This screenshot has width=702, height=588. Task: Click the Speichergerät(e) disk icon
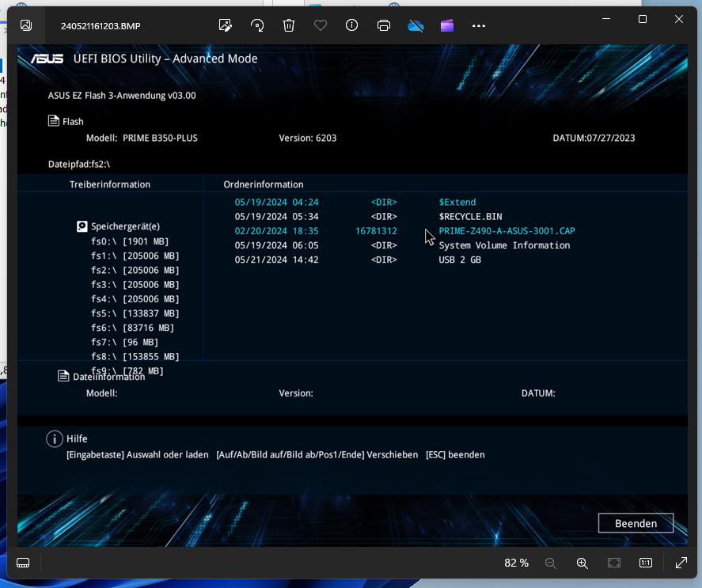82,226
